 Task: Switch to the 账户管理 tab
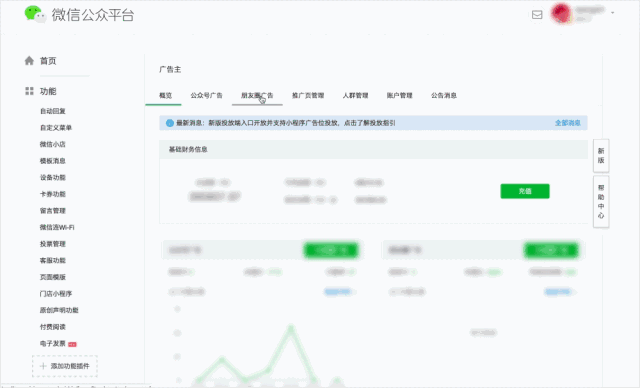click(x=400, y=95)
